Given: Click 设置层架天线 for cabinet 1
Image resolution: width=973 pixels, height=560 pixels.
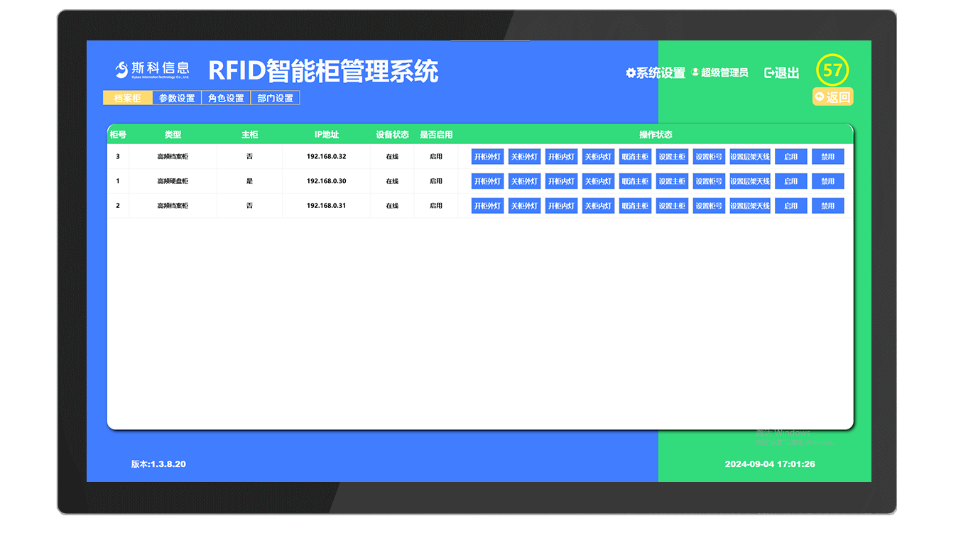Looking at the screenshot, I should coord(749,181).
